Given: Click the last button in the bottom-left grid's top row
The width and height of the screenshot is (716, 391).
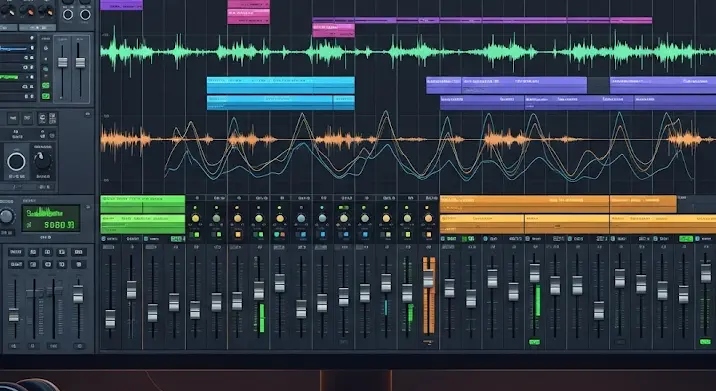Looking at the screenshot, I should point(79,252).
